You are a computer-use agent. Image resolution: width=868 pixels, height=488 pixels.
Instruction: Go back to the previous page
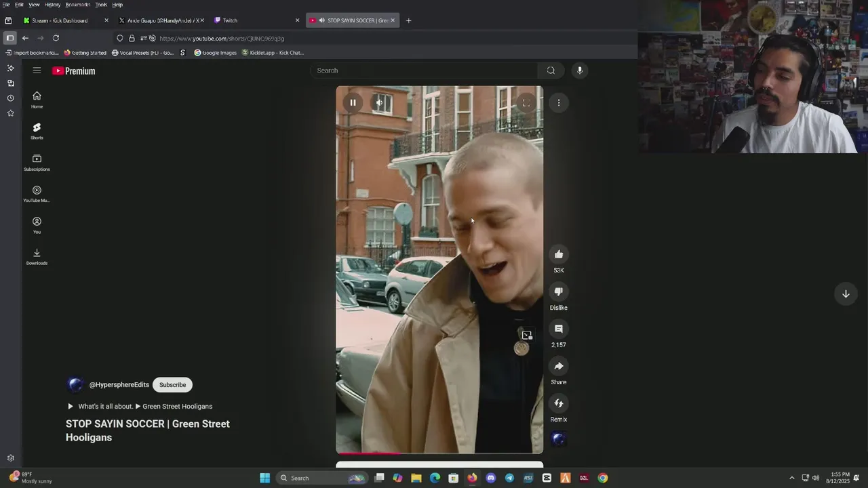(x=25, y=38)
